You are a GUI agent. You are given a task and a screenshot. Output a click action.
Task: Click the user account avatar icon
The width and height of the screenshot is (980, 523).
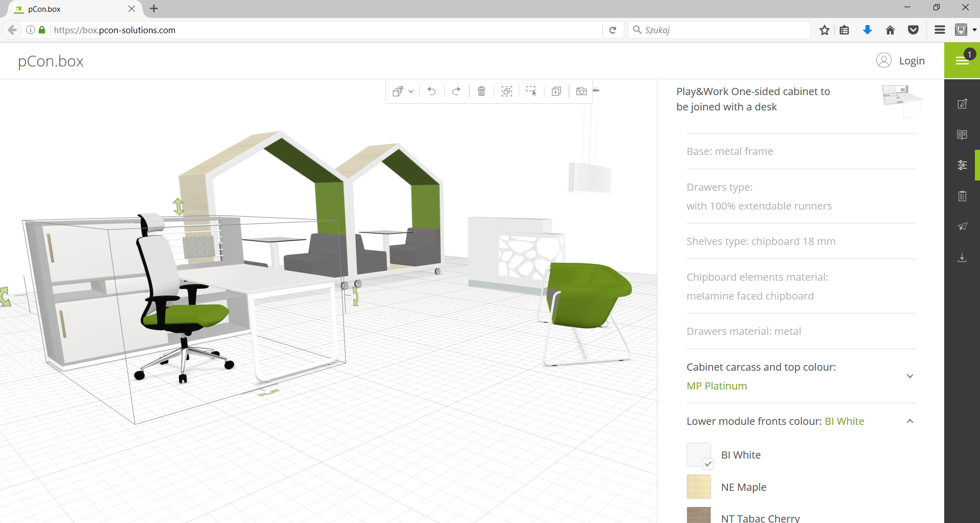pos(883,60)
